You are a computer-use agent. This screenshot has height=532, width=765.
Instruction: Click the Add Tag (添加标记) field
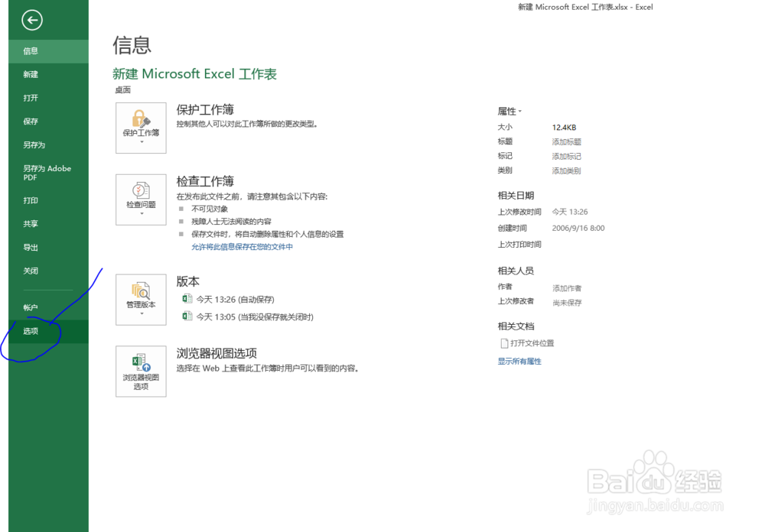(566, 157)
